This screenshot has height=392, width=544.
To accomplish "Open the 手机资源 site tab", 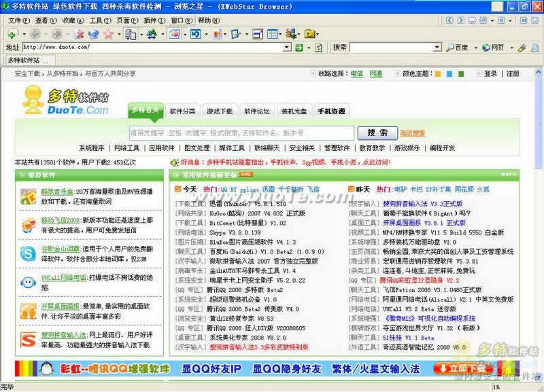I will click(331, 111).
